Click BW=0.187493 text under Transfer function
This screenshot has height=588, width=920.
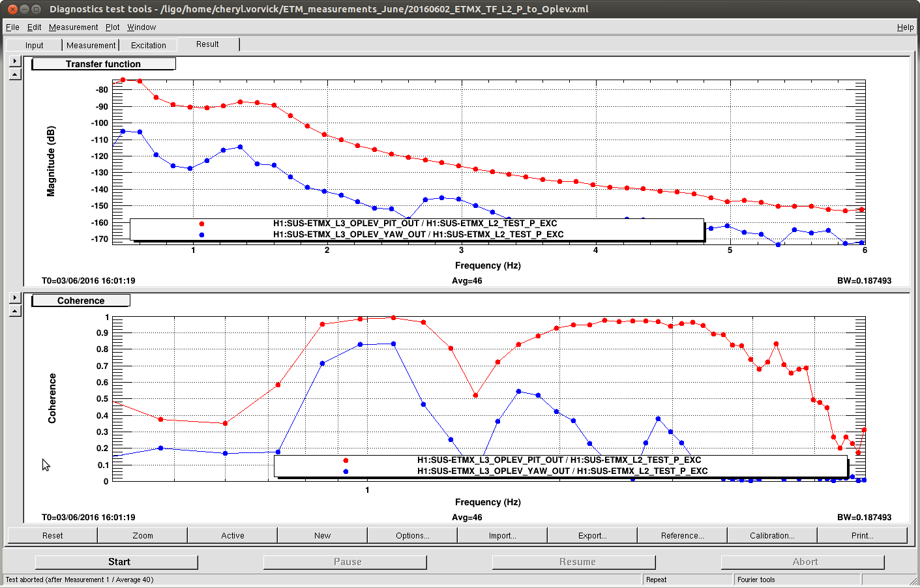[x=864, y=281]
